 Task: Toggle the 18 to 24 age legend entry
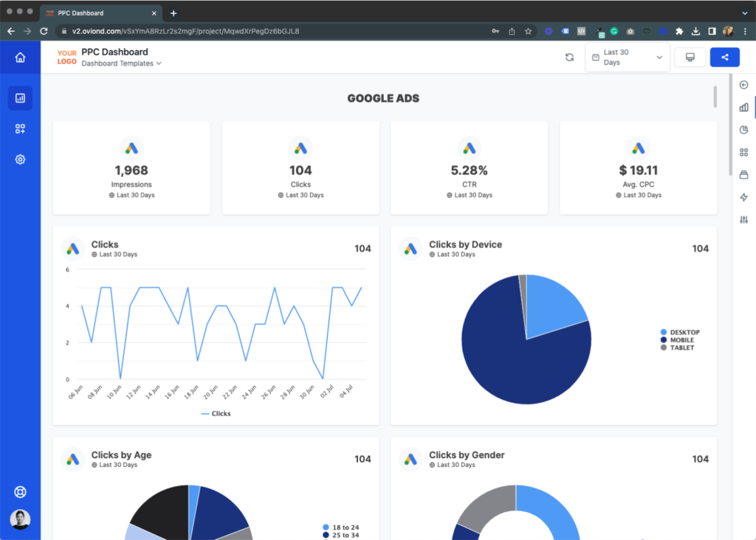click(341, 527)
